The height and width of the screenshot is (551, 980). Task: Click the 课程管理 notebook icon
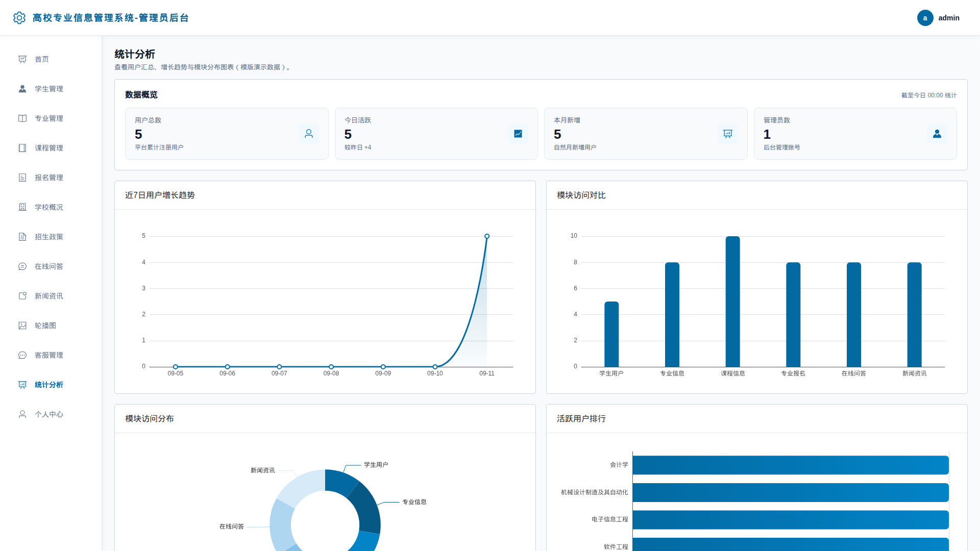click(22, 148)
